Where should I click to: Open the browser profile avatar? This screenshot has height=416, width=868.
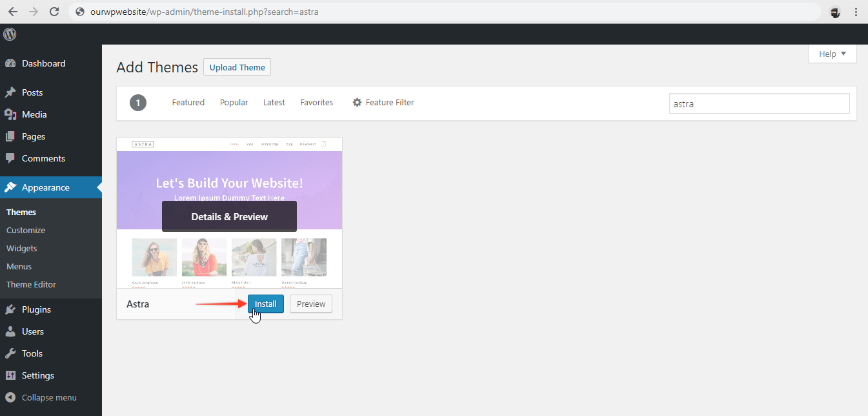834,12
